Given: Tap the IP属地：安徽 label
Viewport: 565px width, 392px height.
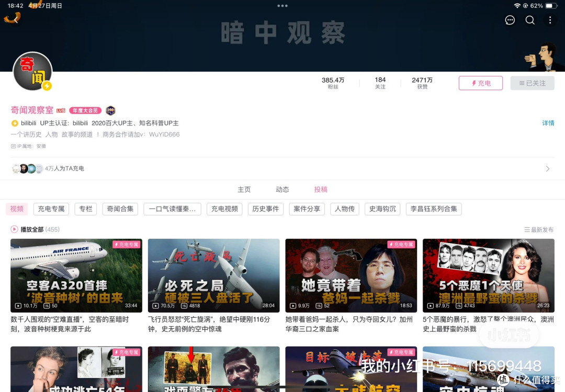Looking at the screenshot, I should [28, 146].
